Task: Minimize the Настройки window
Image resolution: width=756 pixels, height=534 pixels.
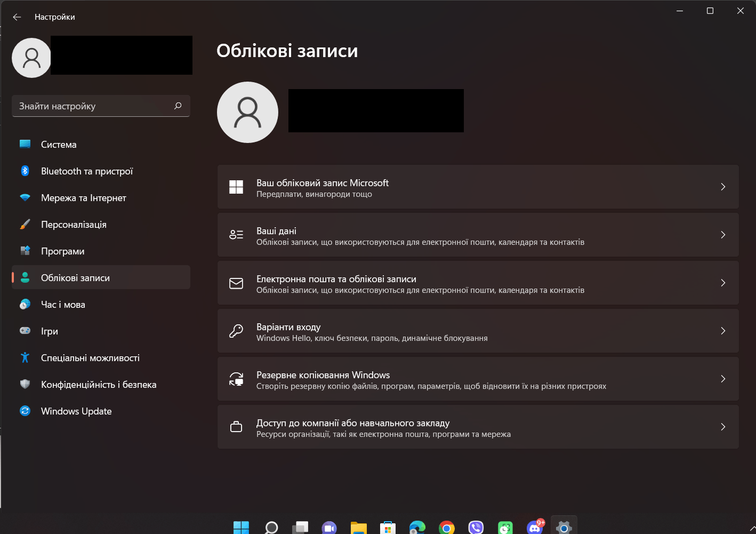Action: (x=680, y=11)
